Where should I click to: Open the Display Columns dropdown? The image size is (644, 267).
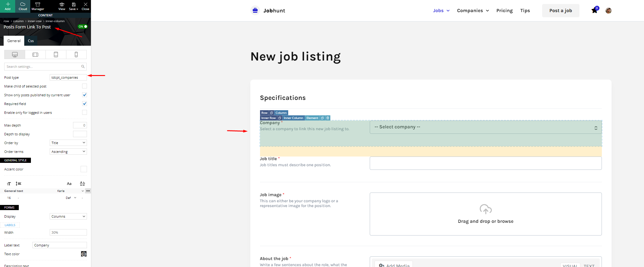68,216
